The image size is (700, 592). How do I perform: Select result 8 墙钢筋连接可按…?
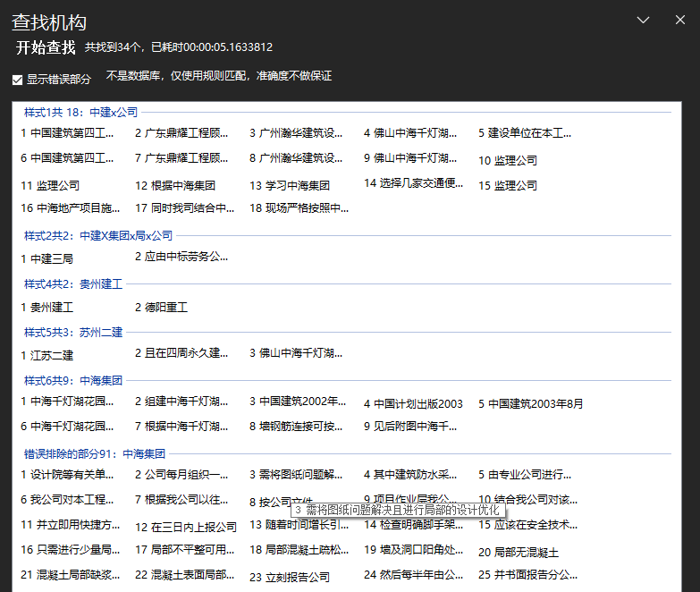tap(295, 427)
